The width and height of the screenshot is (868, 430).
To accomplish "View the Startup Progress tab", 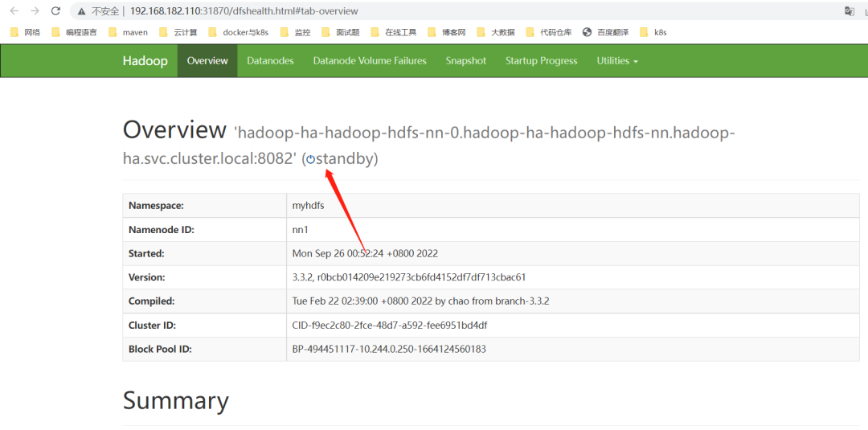I will point(542,61).
